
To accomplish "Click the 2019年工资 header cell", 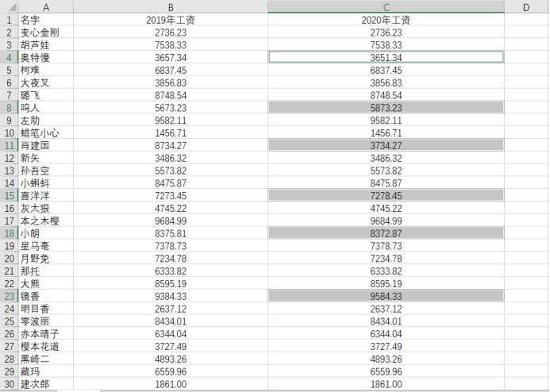I will (x=171, y=20).
